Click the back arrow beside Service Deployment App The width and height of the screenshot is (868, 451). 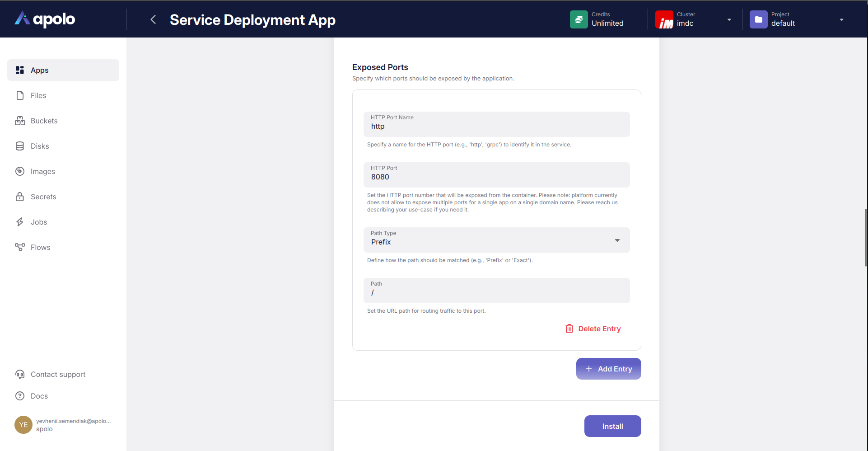(x=153, y=20)
